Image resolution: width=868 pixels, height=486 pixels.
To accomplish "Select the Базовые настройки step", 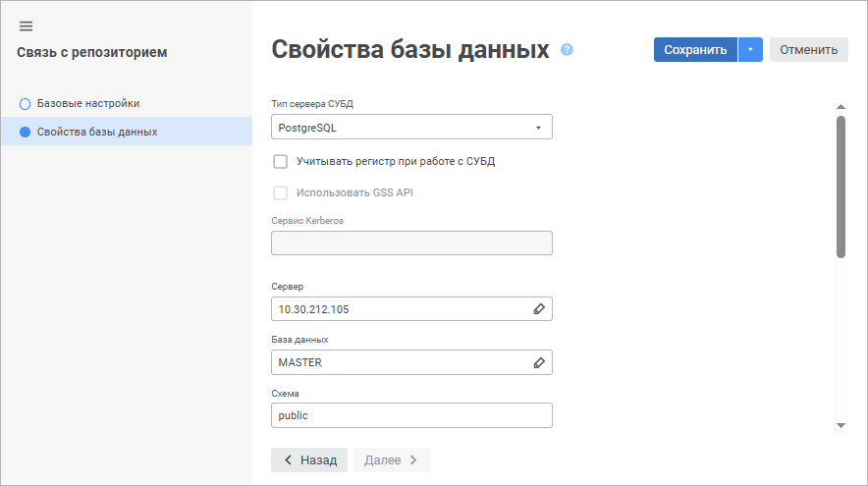I will pyautogui.click(x=87, y=103).
